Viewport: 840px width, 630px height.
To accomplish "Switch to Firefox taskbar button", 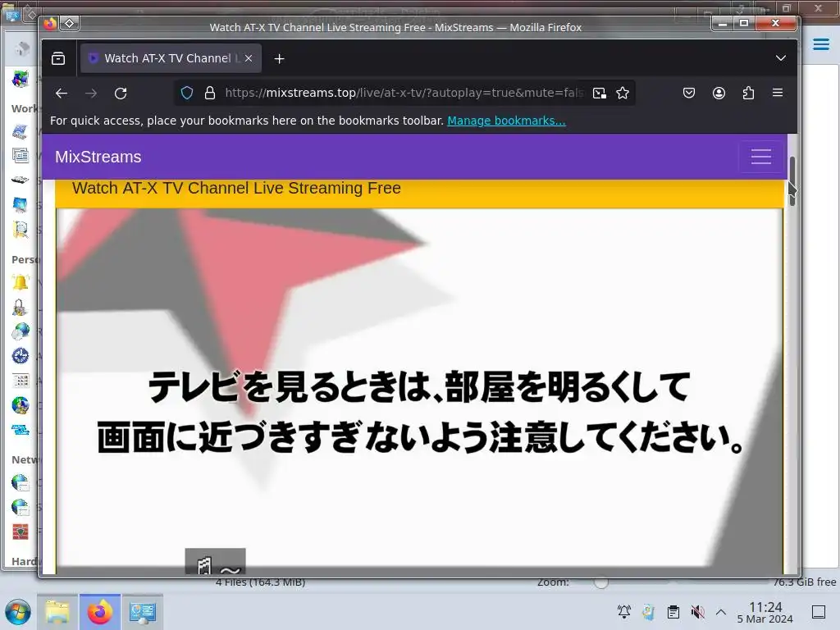I will (x=100, y=612).
